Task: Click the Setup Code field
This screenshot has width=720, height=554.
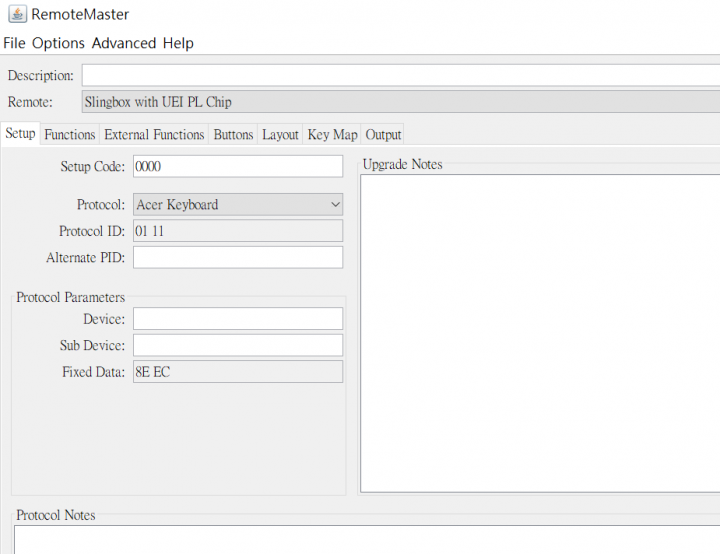Action: pos(238,166)
